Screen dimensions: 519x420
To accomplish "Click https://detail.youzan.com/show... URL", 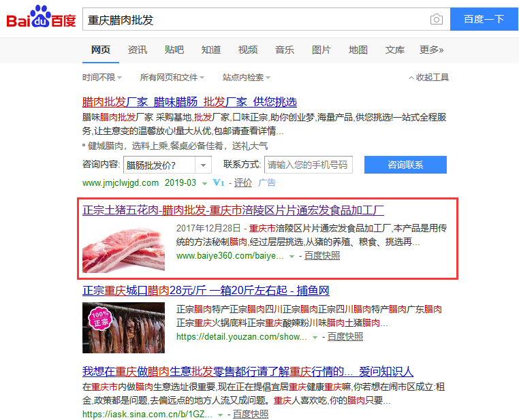I will click(x=242, y=337).
